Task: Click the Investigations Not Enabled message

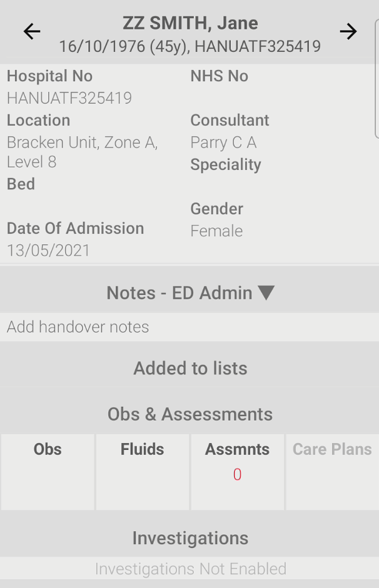Action: click(191, 569)
